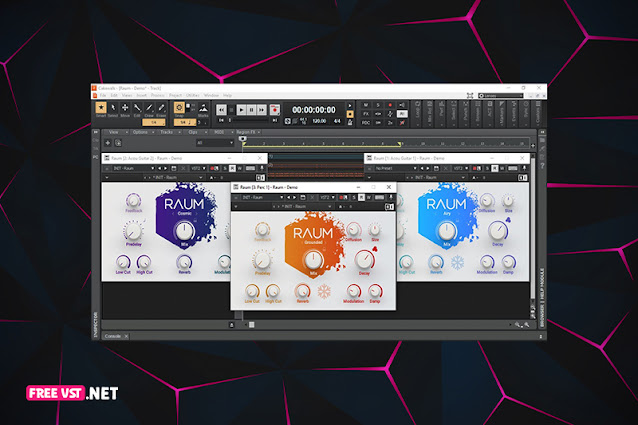This screenshot has width=638, height=425.
Task: Stop playback with transport Stop button
Action: pos(232,110)
